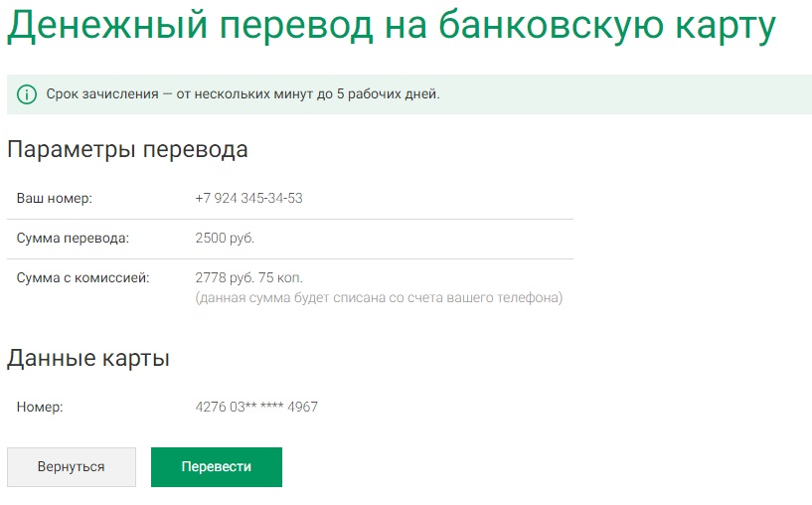812x505 pixels.
Task: Click the 2500 руб. transfer amount
Action: tap(225, 238)
